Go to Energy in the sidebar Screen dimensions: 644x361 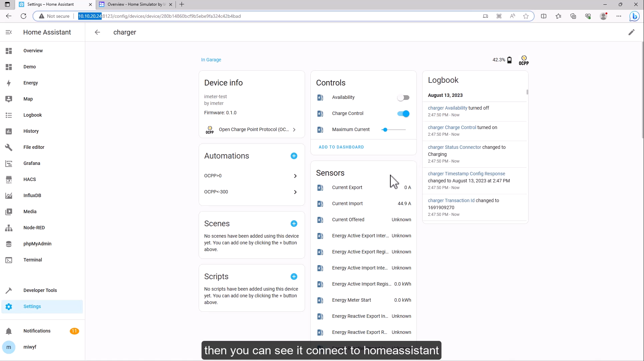pos(31,83)
